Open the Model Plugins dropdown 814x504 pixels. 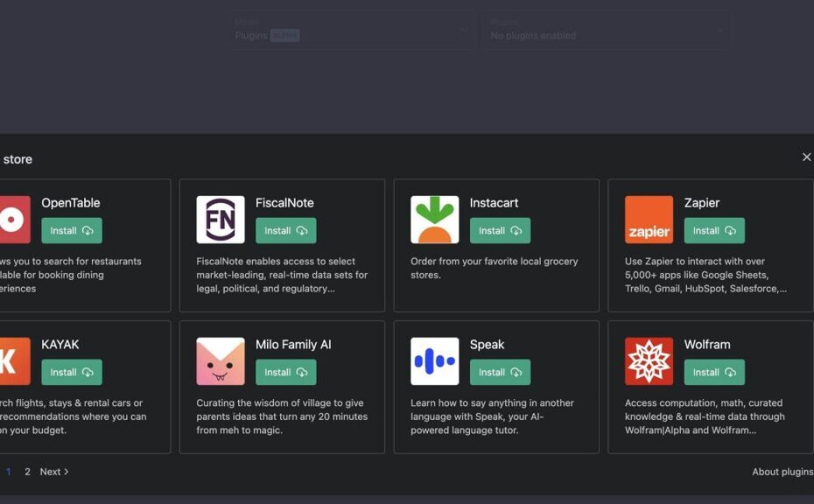351,30
